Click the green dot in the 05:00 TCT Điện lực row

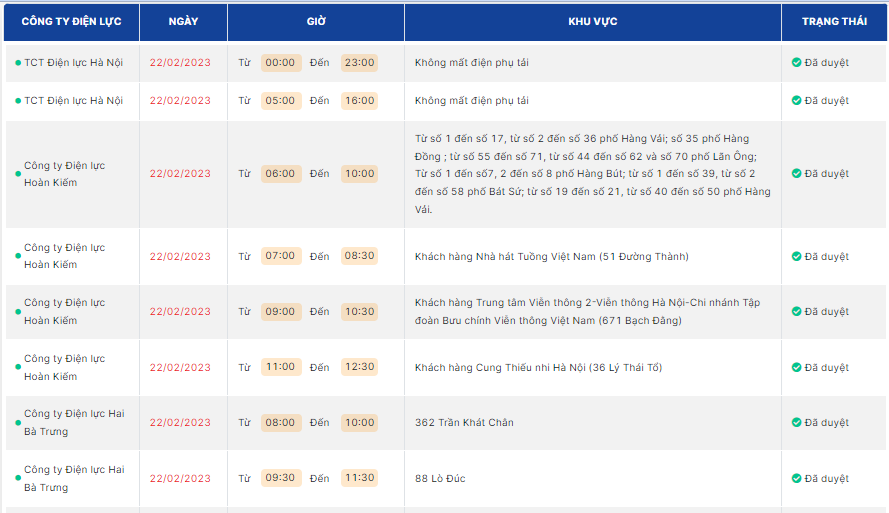[x=18, y=101]
